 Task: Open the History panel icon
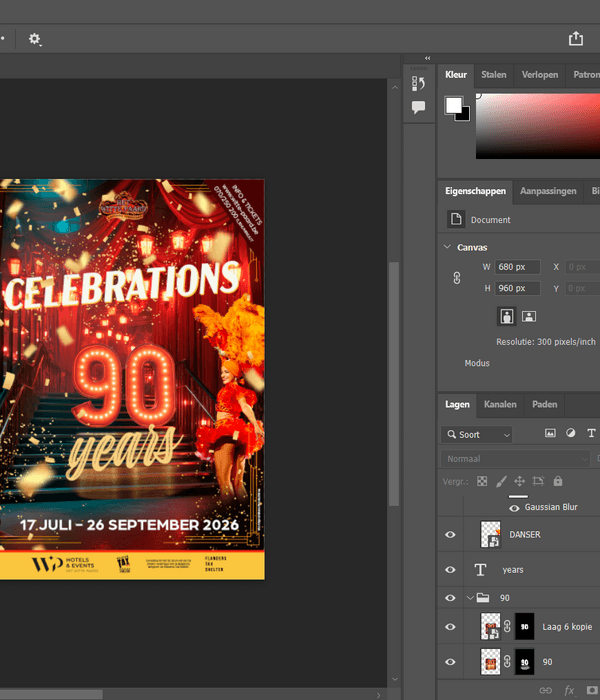419,82
